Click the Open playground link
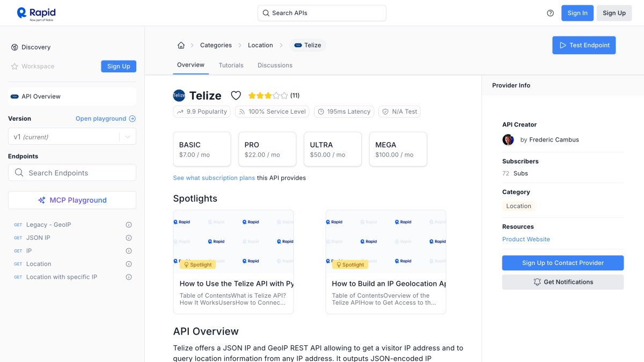Viewport: 644px width, 362px height. pos(106,119)
